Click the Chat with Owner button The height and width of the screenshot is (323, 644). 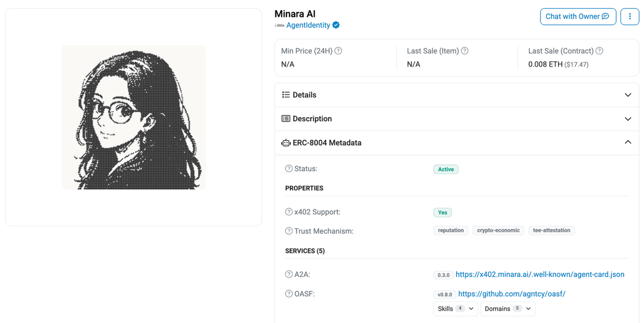point(577,16)
